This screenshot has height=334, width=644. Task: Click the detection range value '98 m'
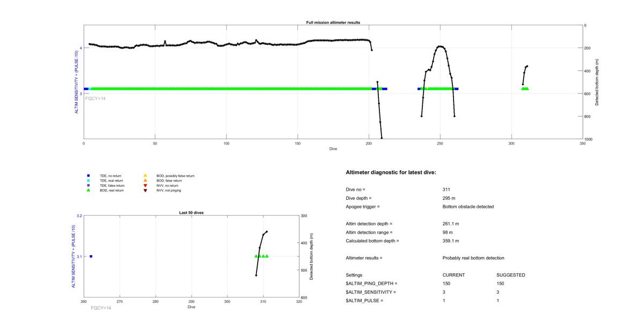point(448,233)
